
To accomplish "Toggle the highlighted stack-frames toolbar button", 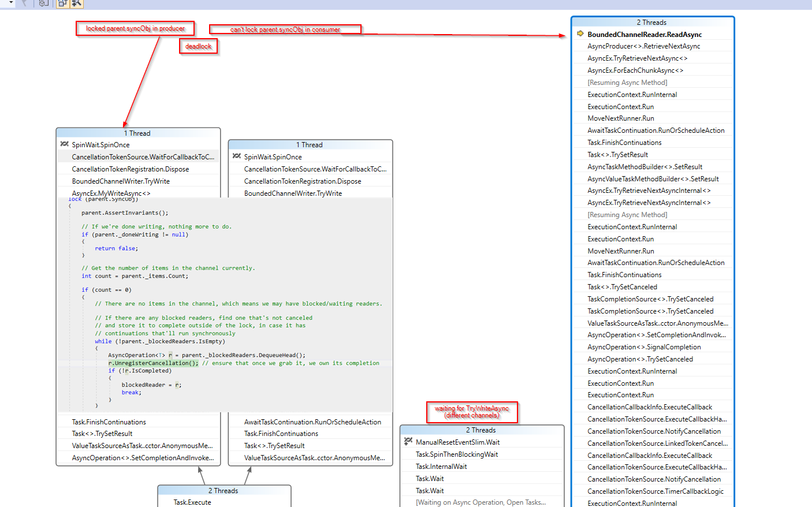I will tap(62, 3).
